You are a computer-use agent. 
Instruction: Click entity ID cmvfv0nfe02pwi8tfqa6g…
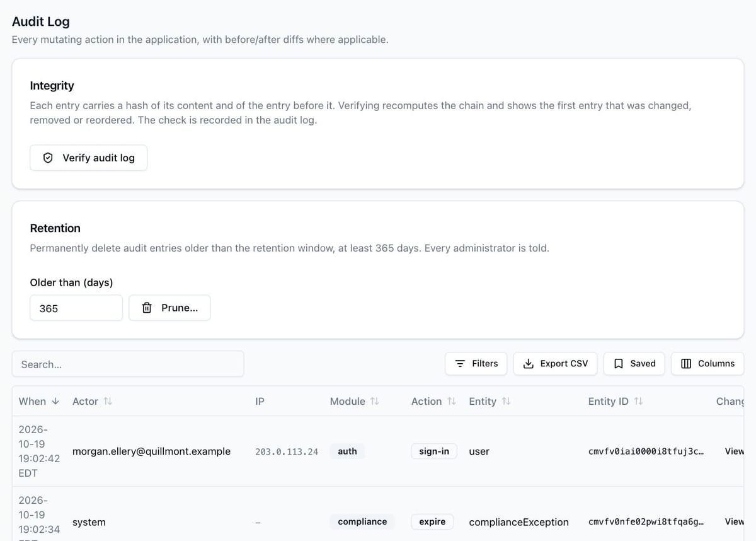click(646, 522)
